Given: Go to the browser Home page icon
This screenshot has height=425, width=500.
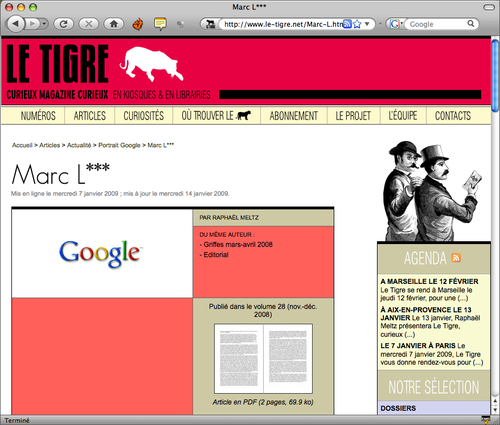Looking at the screenshot, I should [114, 24].
